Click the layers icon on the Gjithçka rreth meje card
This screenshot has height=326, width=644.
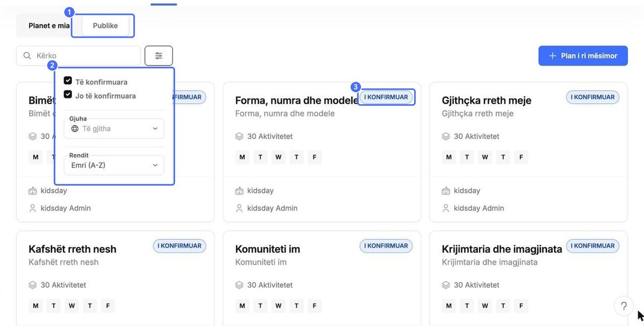click(x=446, y=136)
